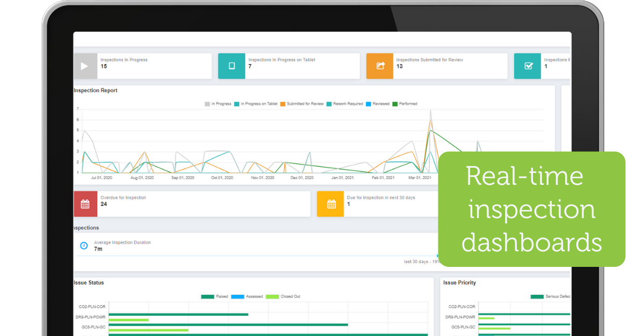Click the Issue Priority panel title
Image resolution: width=644 pixels, height=336 pixels.
(459, 282)
